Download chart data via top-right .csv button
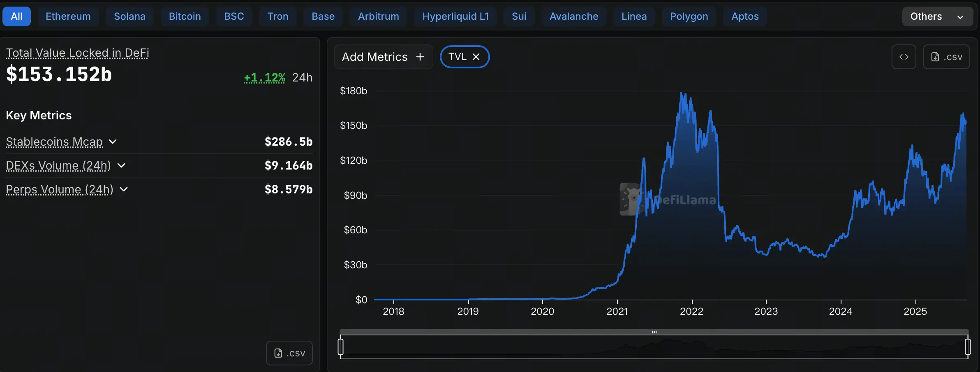Image resolution: width=980 pixels, height=372 pixels. [x=946, y=57]
